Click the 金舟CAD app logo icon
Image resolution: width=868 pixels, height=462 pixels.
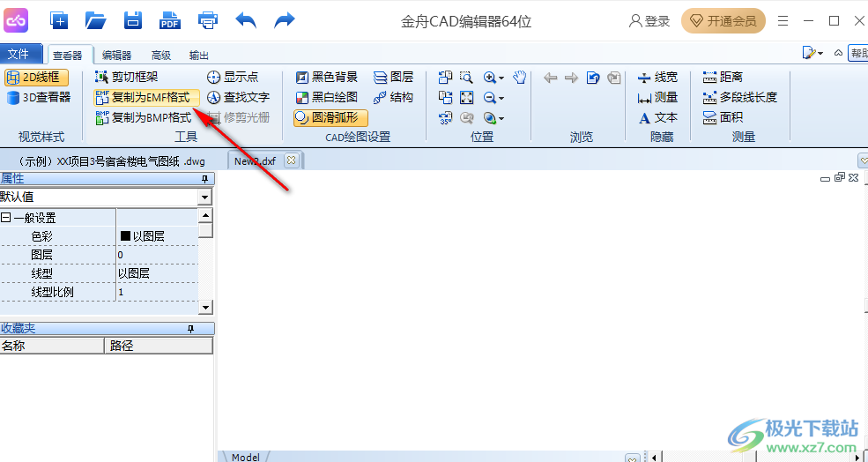pyautogui.click(x=16, y=21)
